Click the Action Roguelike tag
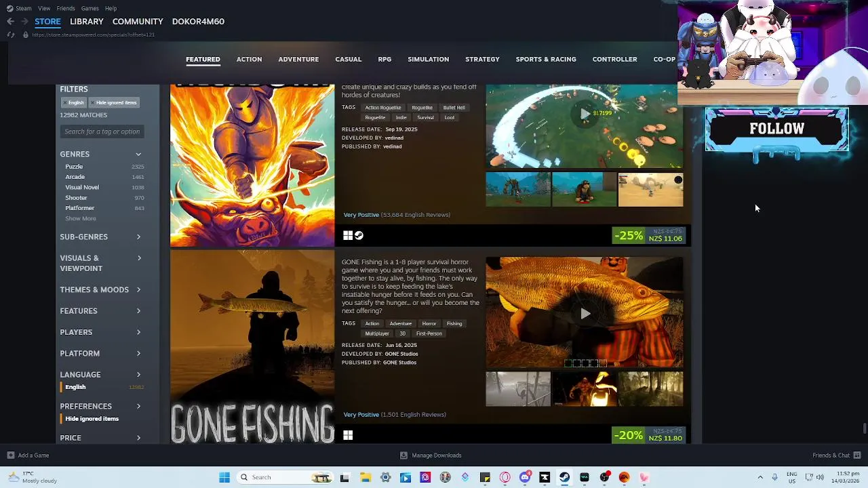 pyautogui.click(x=383, y=108)
